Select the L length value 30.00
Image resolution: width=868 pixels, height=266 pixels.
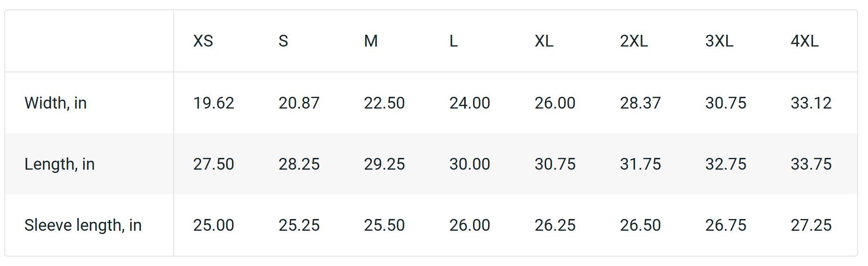point(469,164)
